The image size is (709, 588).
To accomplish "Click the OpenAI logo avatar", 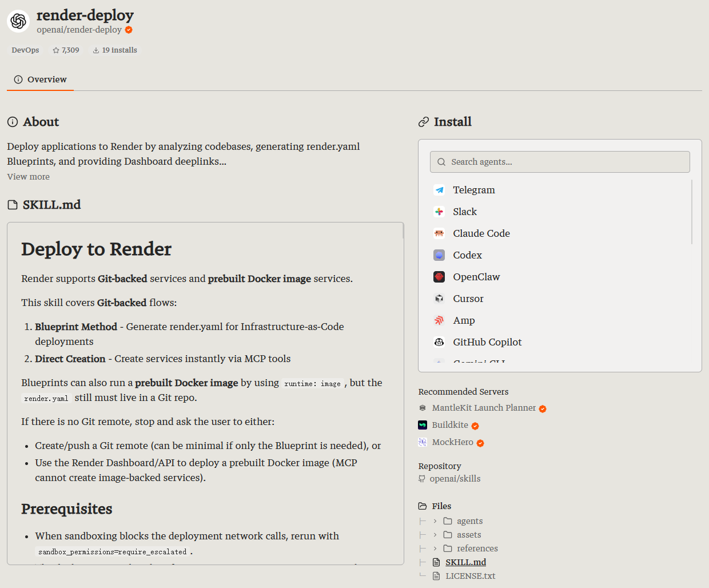I will pyautogui.click(x=18, y=21).
